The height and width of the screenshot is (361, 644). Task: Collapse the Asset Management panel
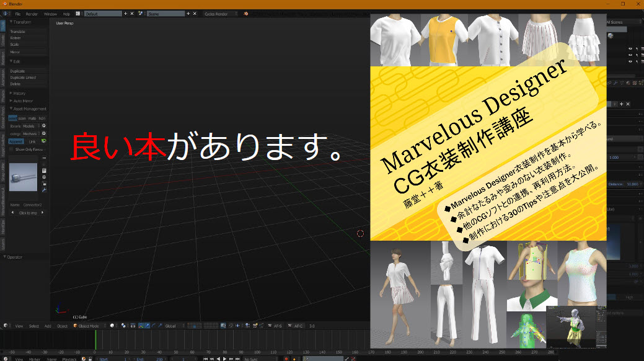point(28,109)
